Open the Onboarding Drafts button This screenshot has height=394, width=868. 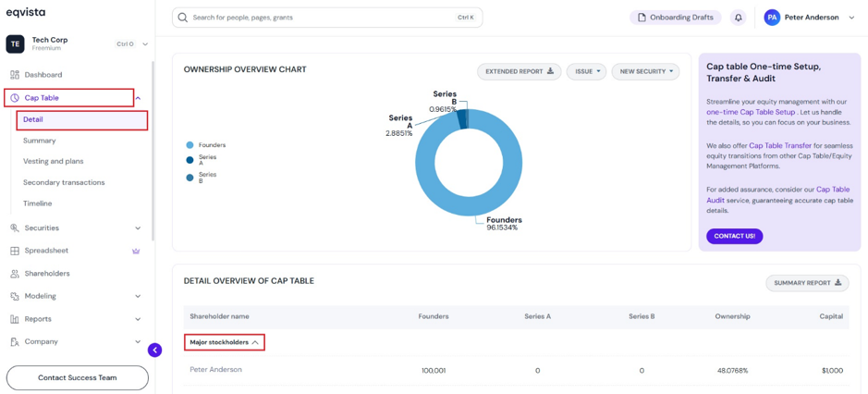coord(676,18)
